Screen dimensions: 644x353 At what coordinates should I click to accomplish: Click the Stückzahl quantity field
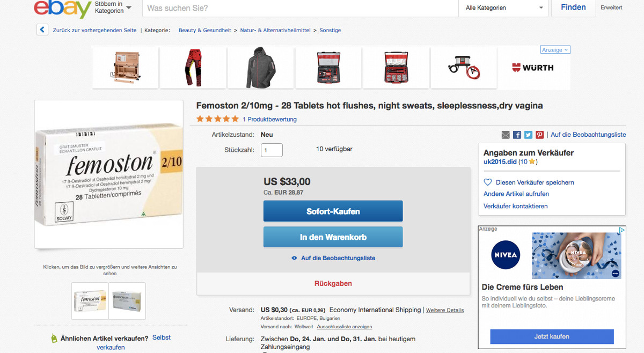tap(272, 150)
